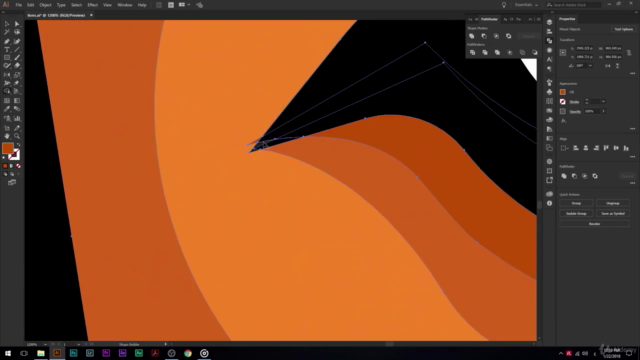Image resolution: width=640 pixels, height=360 pixels.
Task: Select the Shape Builder tool
Action: pyautogui.click(x=7, y=91)
